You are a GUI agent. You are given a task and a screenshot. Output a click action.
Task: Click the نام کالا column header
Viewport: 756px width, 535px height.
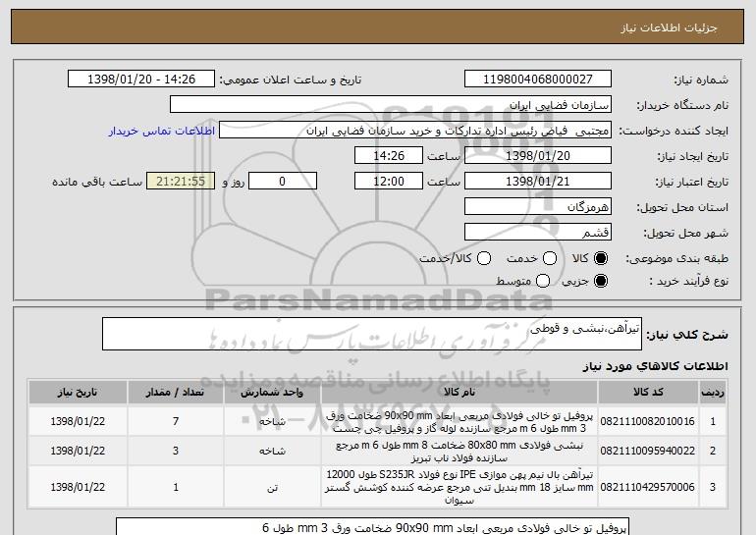pos(459,393)
